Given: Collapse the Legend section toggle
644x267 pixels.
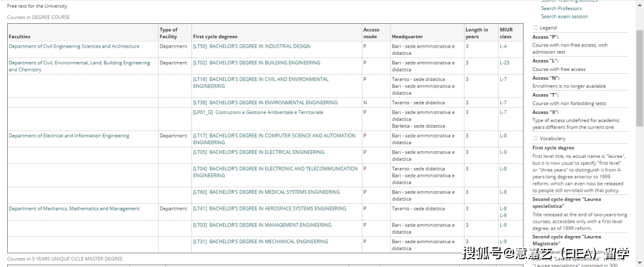Looking at the screenshot, I should [x=535, y=28].
